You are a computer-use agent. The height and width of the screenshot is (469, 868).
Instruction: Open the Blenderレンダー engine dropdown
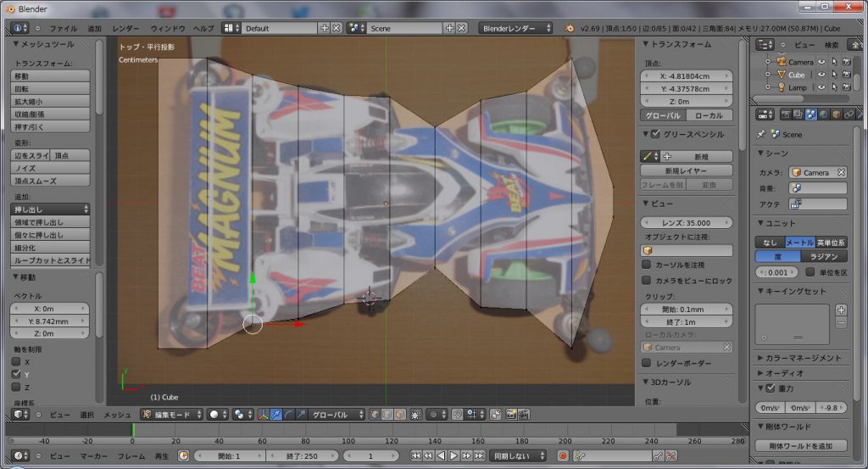(516, 28)
